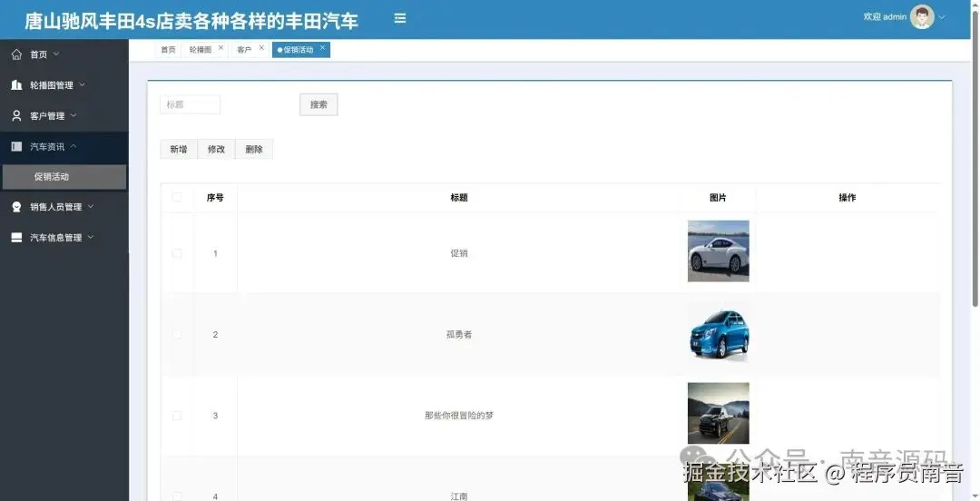Open the 客户管理 menu item
The height and width of the screenshot is (501, 980).
[x=64, y=115]
